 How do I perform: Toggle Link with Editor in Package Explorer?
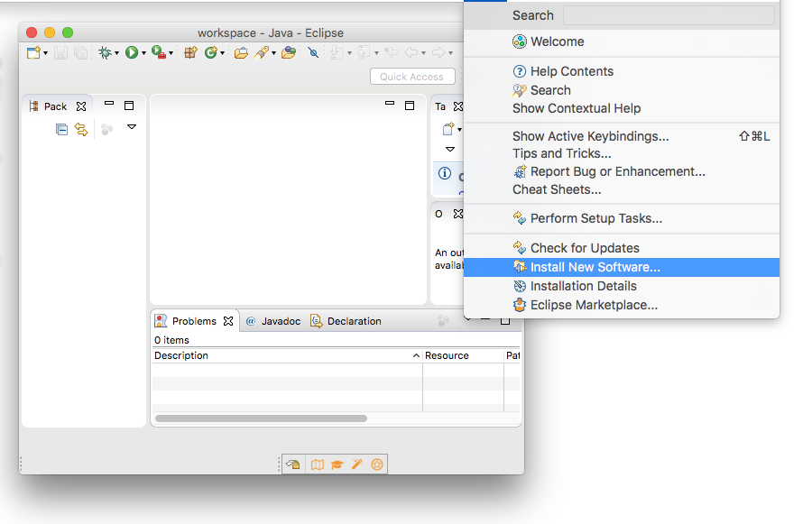[81, 130]
